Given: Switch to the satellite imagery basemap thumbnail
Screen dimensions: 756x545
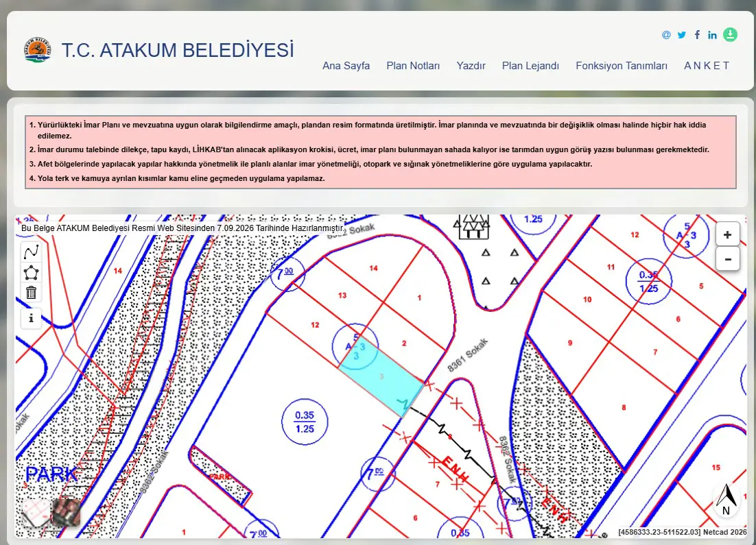Looking at the screenshot, I should [66, 513].
